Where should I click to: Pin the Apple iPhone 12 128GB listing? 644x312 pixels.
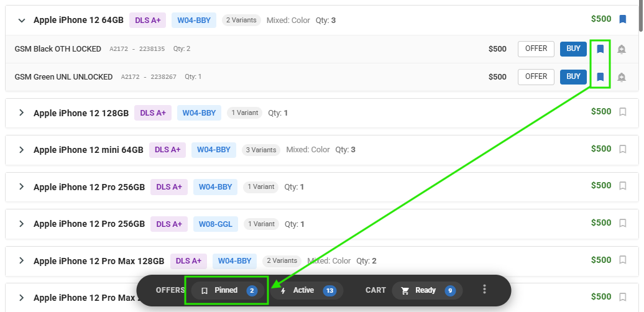pyautogui.click(x=623, y=112)
